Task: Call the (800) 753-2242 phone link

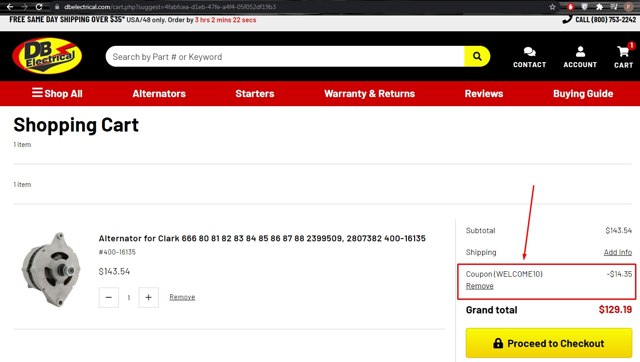Action: click(599, 19)
